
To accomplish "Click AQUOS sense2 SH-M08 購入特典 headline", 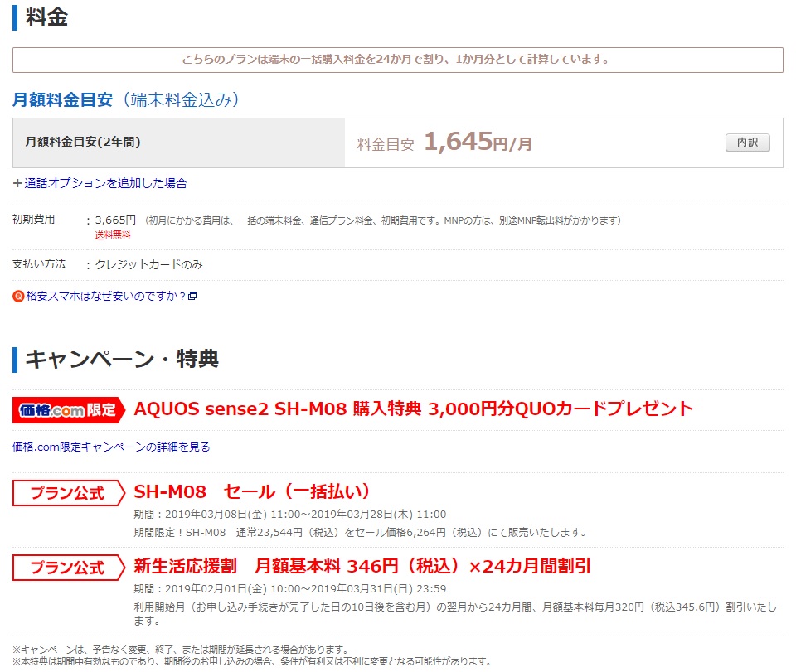I will 413,409.
